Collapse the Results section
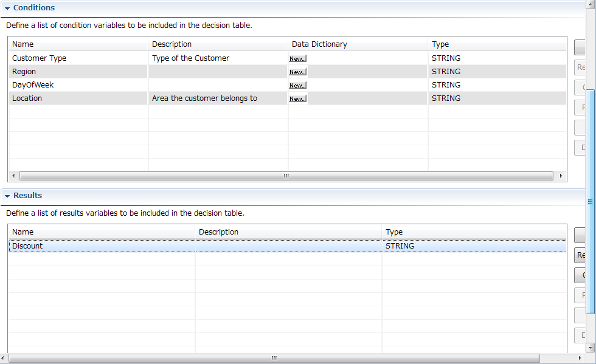 click(x=7, y=196)
